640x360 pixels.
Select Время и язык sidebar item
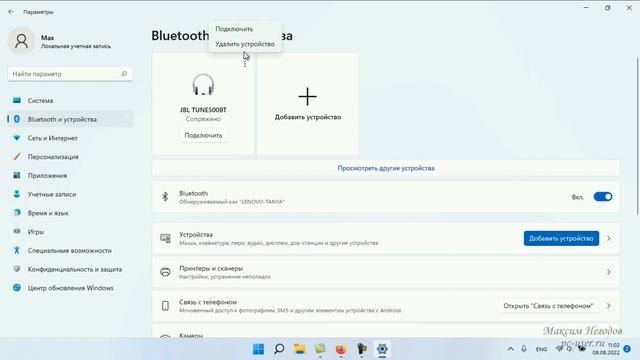click(x=70, y=213)
